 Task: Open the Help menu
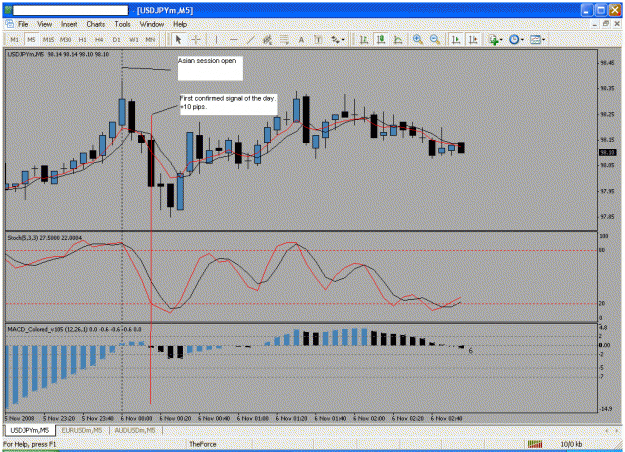tap(180, 24)
